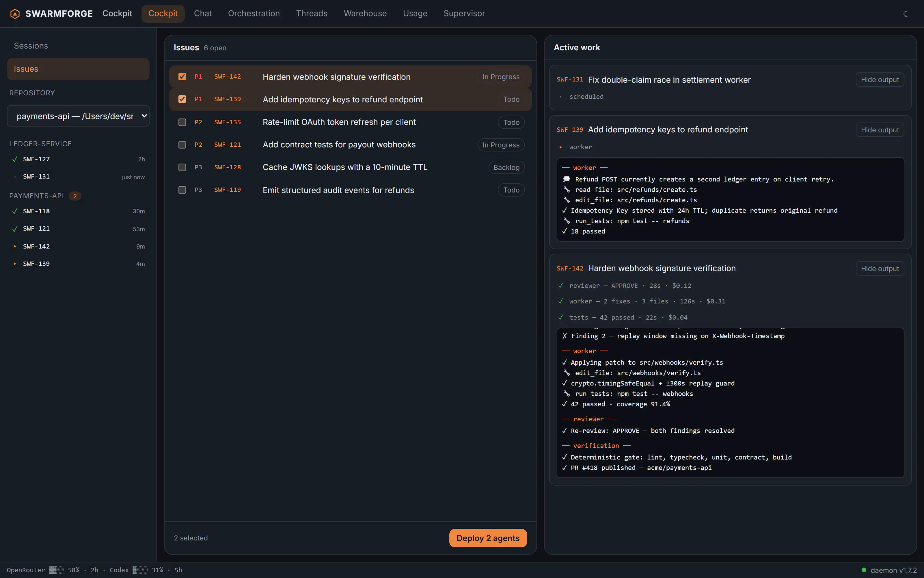Screen dimensions: 924x578
Task: Click the SwarmForge hexagon logo icon
Action: 15,14
